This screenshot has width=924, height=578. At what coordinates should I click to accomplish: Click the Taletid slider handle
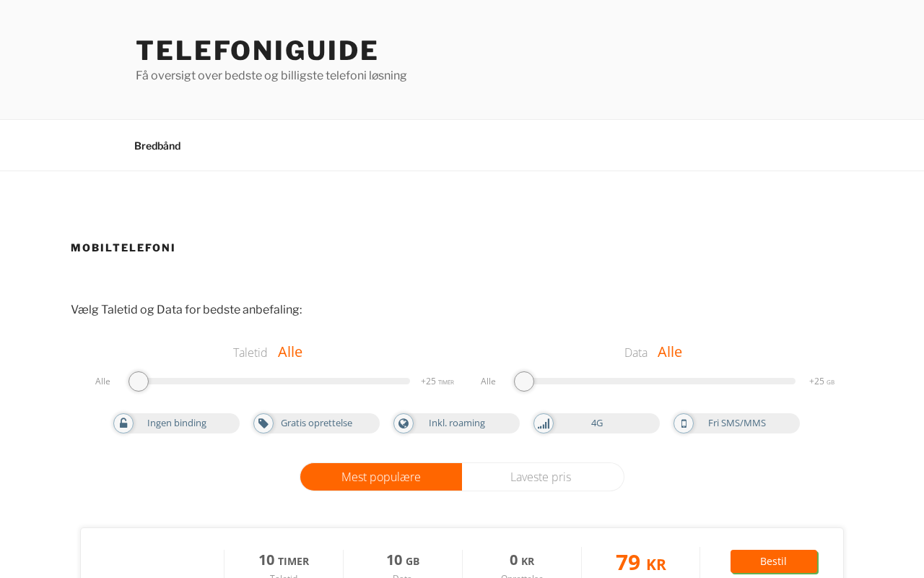[139, 381]
